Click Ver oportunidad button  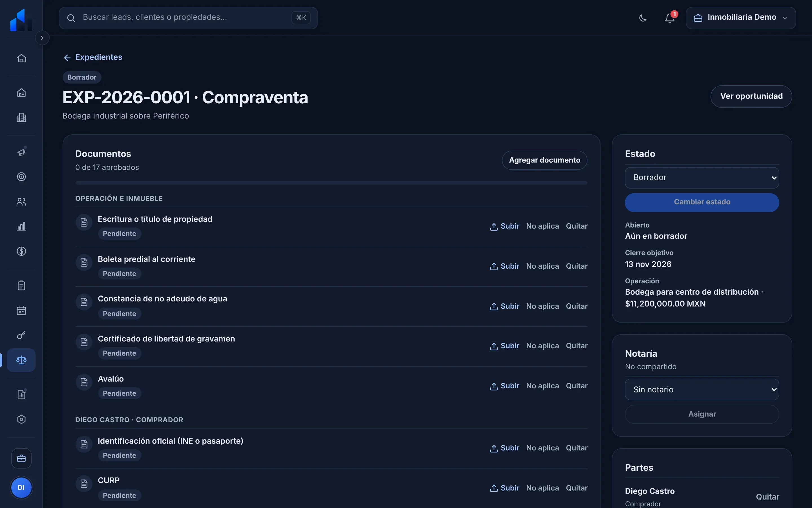(751, 97)
